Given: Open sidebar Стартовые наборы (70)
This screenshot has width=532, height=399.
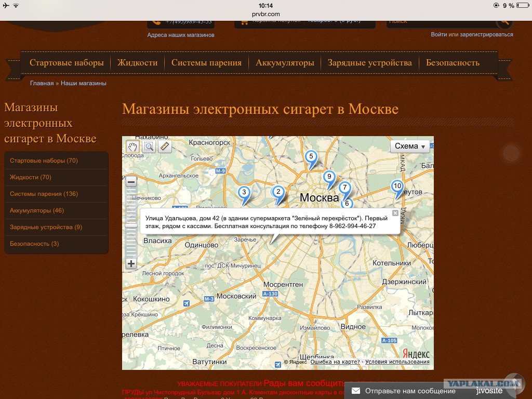Looking at the screenshot, I should click(44, 161).
